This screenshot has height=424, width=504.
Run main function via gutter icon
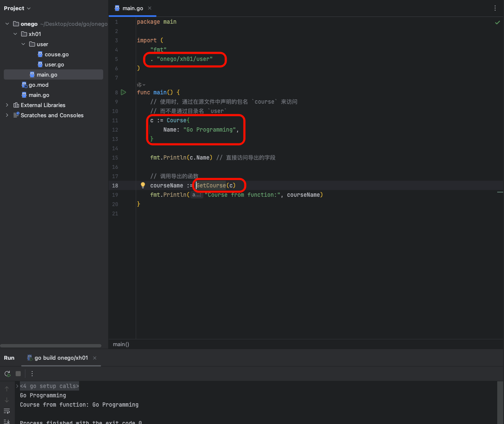[x=123, y=92]
